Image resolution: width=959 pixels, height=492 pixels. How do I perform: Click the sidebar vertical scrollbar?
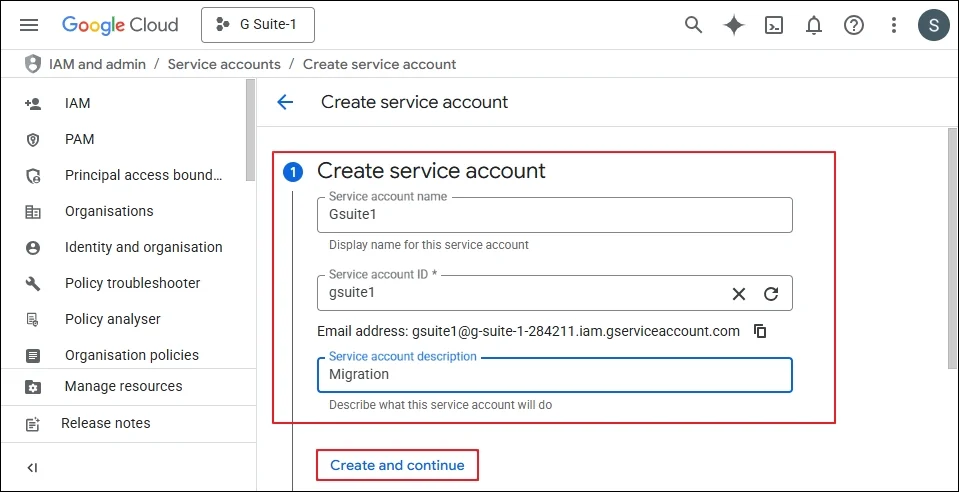250,131
